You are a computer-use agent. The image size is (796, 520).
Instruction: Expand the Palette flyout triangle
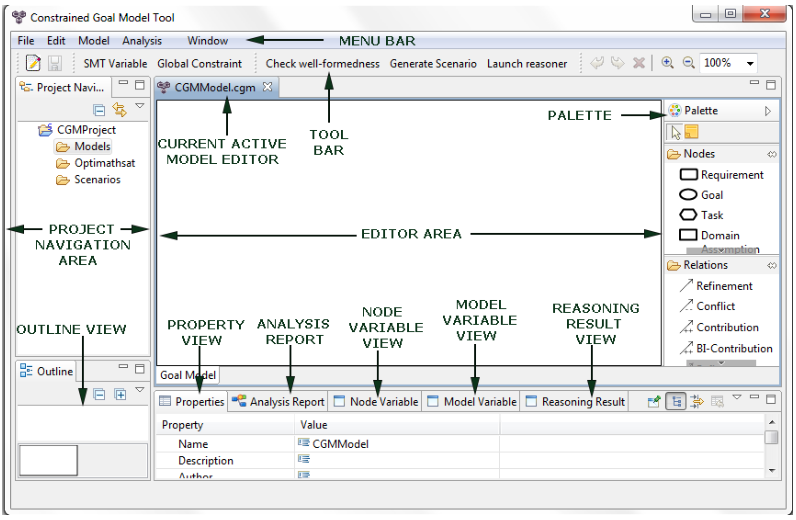tap(768, 111)
